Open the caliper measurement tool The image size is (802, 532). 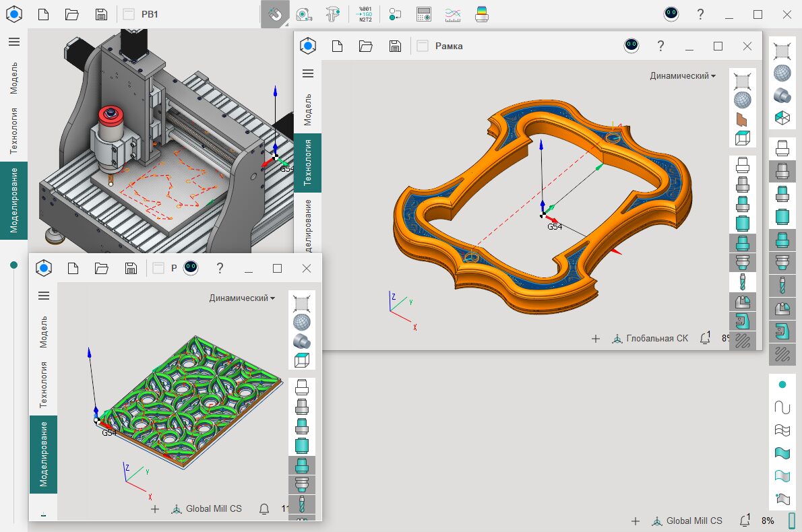[x=332, y=14]
